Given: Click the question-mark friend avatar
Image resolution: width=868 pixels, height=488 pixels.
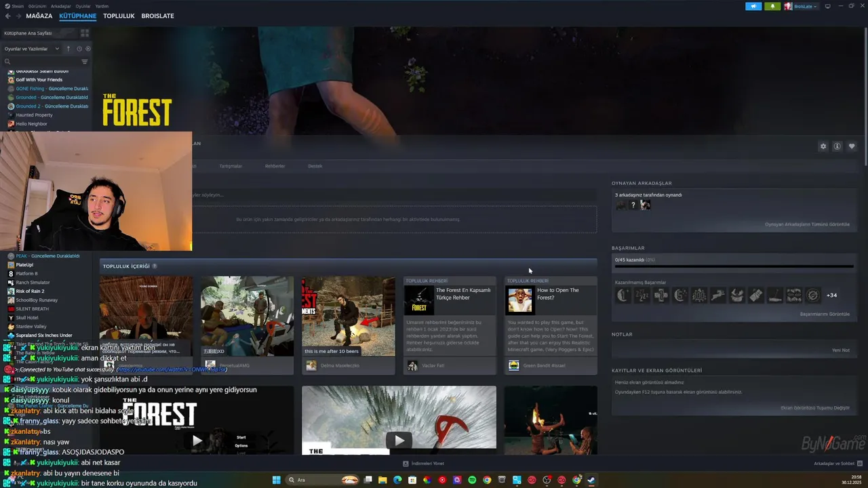Looking at the screenshot, I should pos(633,205).
